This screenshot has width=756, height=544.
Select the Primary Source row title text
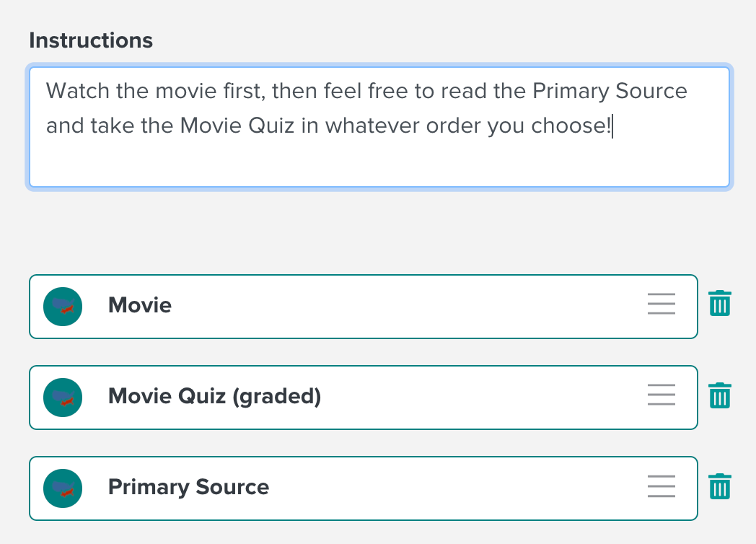(188, 487)
